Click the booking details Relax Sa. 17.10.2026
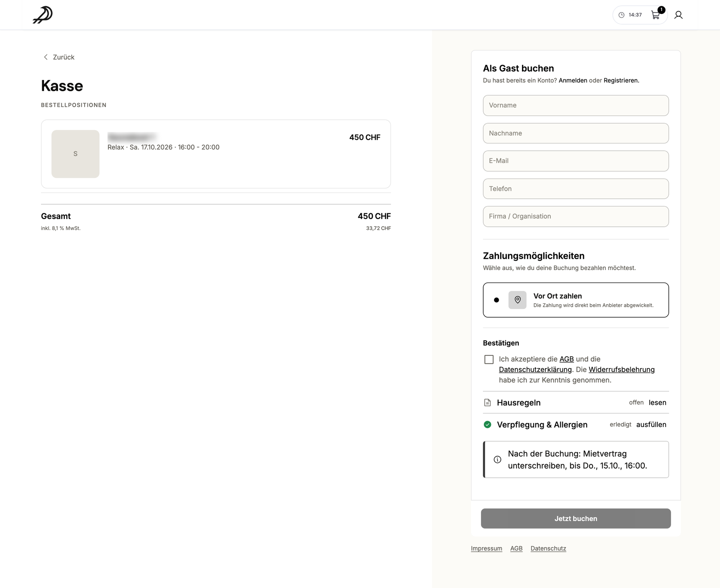Viewport: 720px width, 588px height. (x=163, y=147)
